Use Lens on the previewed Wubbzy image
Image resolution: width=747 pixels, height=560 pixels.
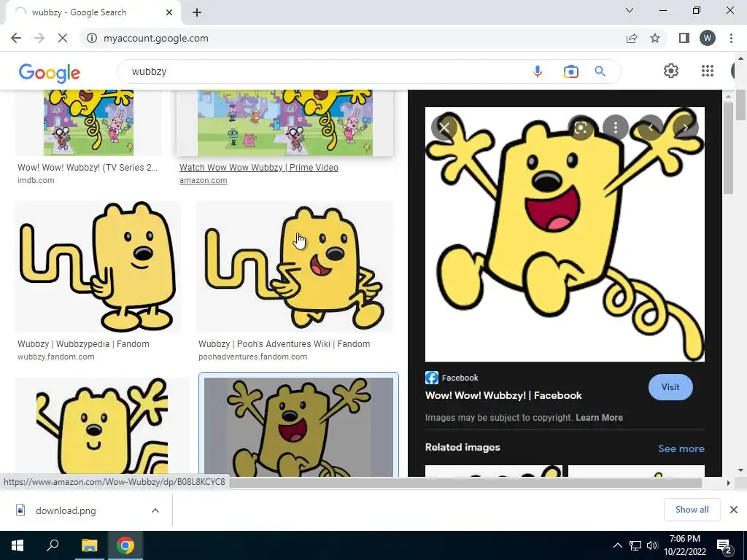(581, 127)
